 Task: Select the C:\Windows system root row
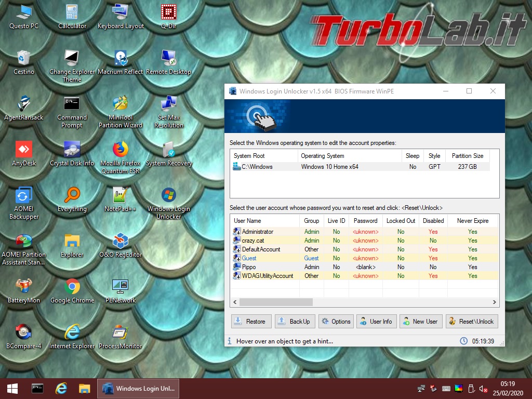(361, 167)
